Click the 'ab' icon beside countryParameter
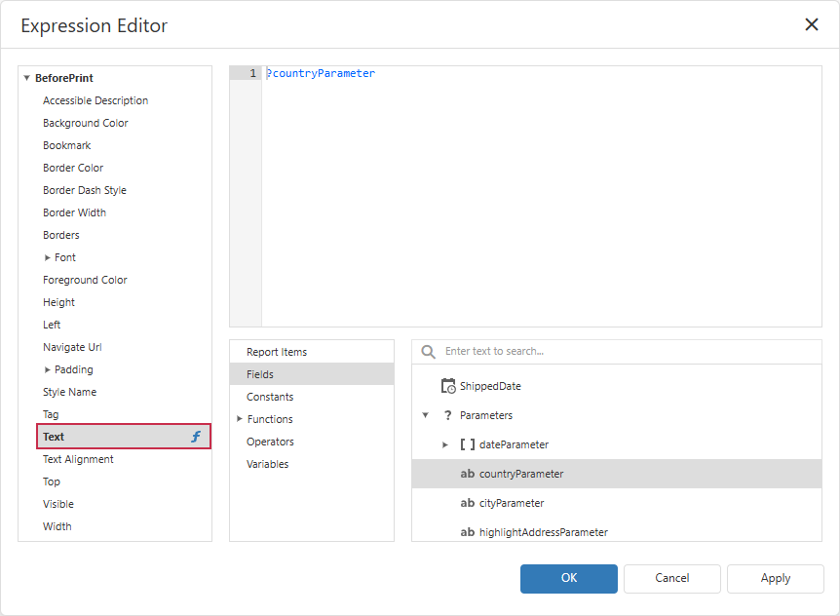840x616 pixels. (x=467, y=474)
